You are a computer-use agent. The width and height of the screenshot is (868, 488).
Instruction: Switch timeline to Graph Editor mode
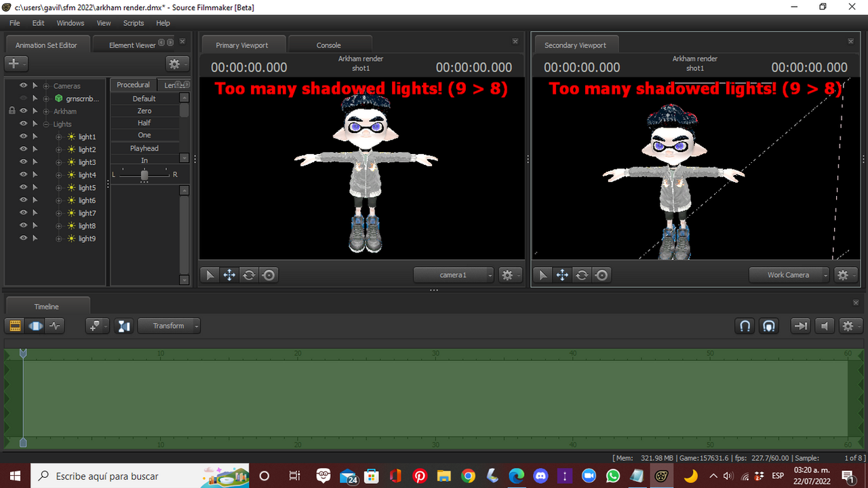(x=55, y=326)
